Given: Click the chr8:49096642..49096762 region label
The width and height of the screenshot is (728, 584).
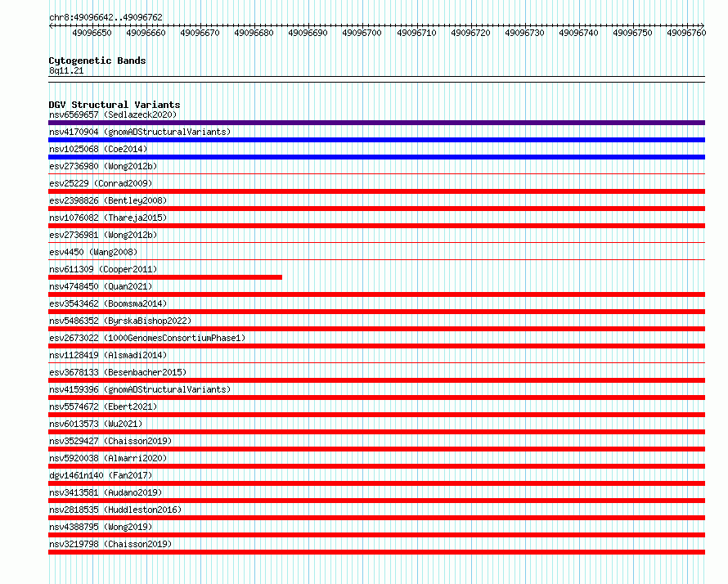Looking at the screenshot, I should tap(106, 17).
